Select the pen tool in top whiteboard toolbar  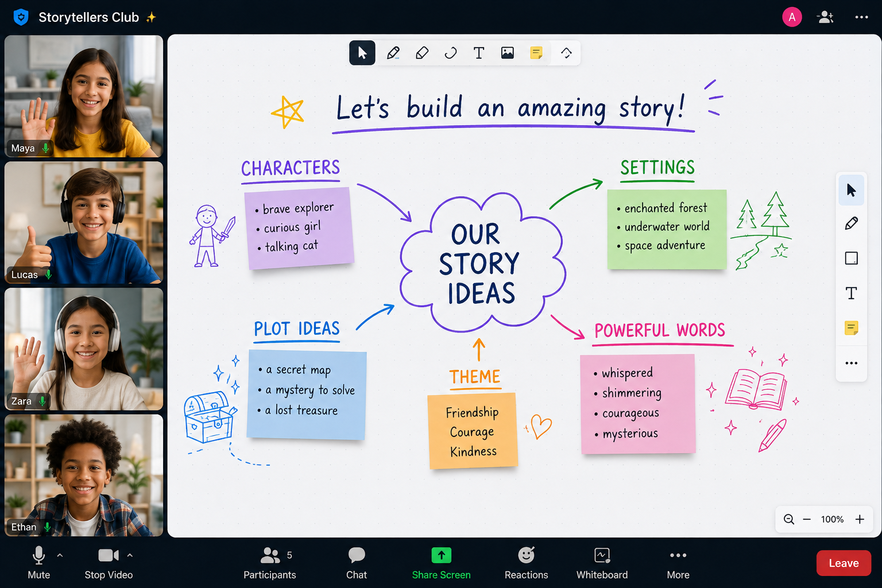[x=393, y=53]
